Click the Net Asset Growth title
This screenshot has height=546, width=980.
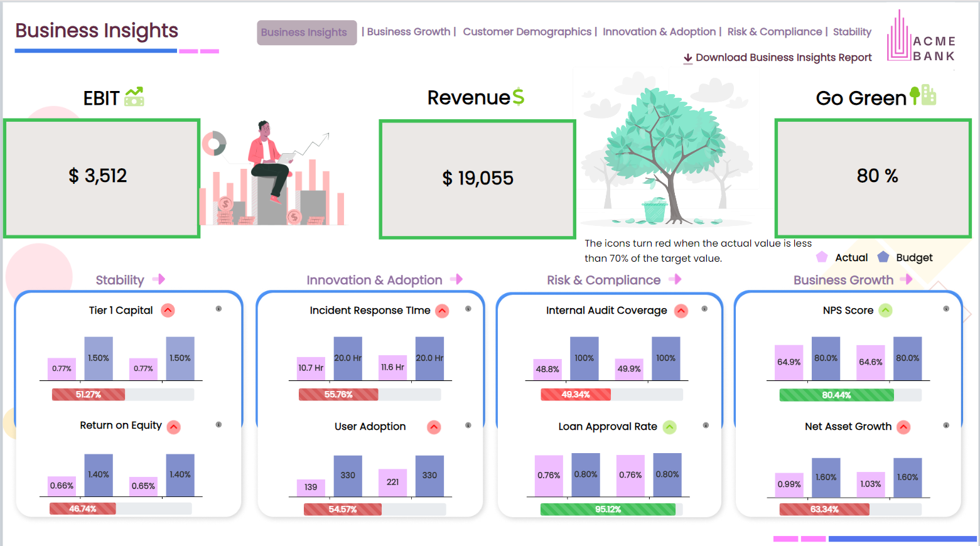[x=848, y=427]
